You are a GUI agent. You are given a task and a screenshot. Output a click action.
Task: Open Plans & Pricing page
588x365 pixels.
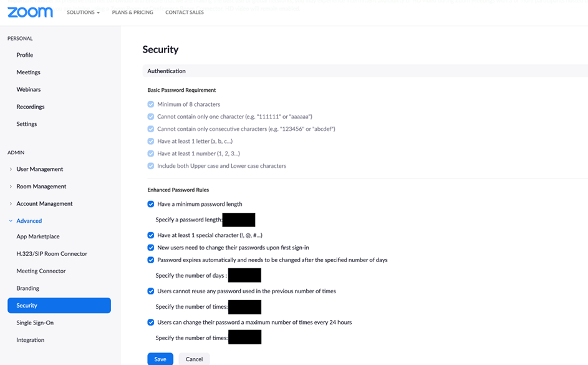coord(132,12)
